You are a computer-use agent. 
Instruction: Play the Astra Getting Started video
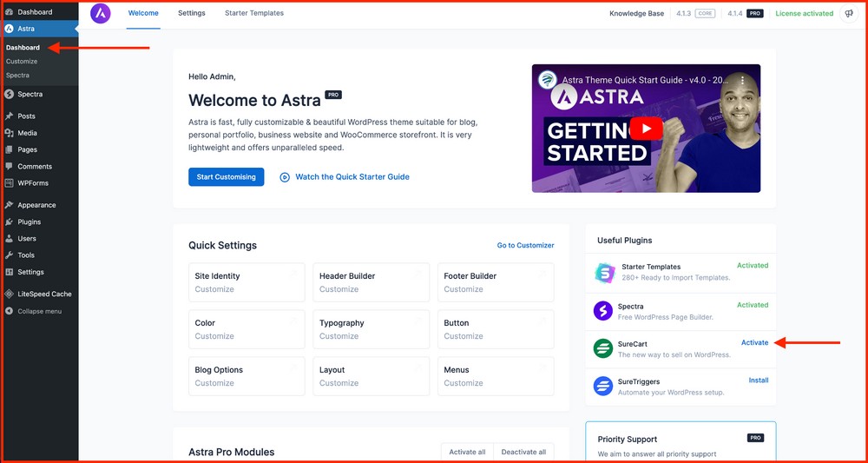pos(646,129)
